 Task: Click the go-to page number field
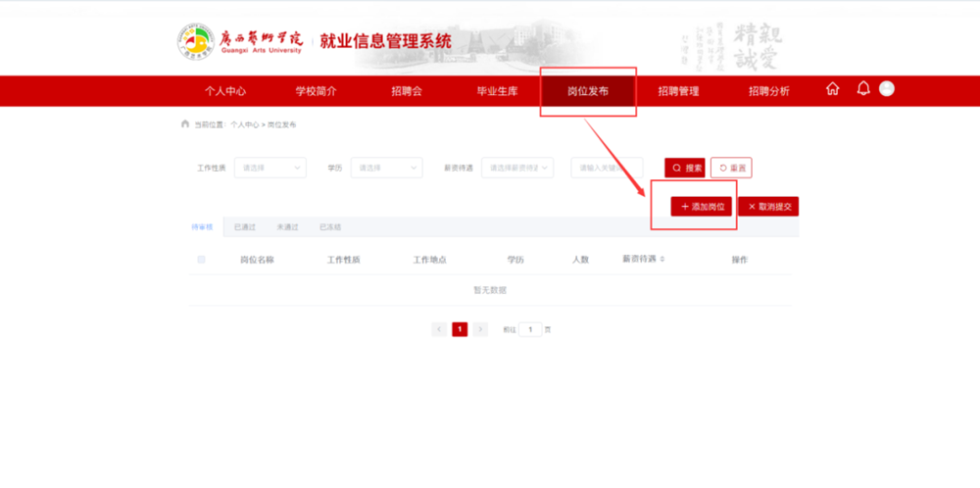tap(530, 329)
